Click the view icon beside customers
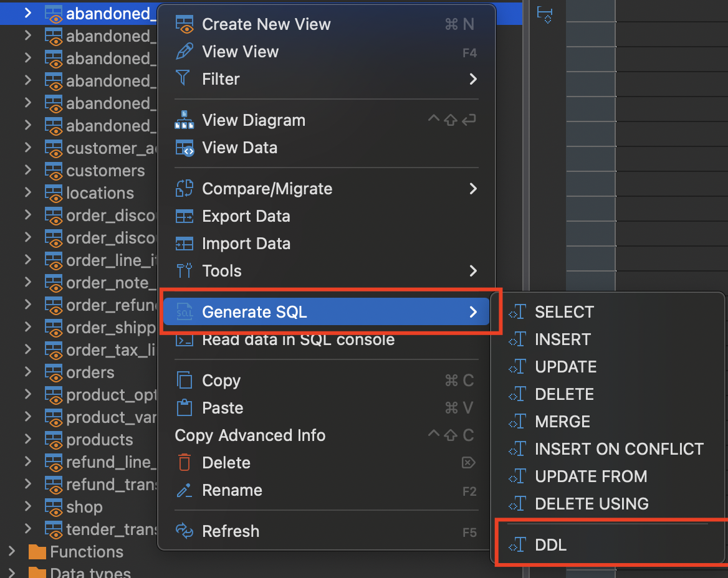728x578 pixels. [x=54, y=171]
